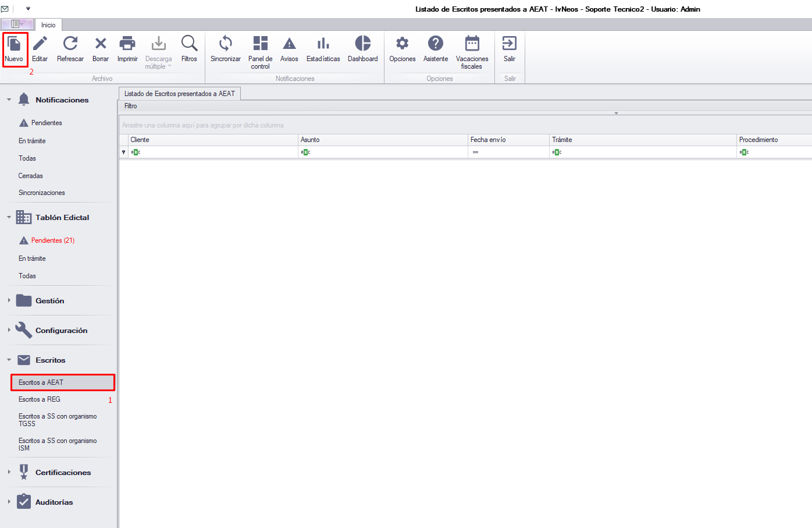
Task: Click the Nuevo document icon
Action: coord(14,44)
